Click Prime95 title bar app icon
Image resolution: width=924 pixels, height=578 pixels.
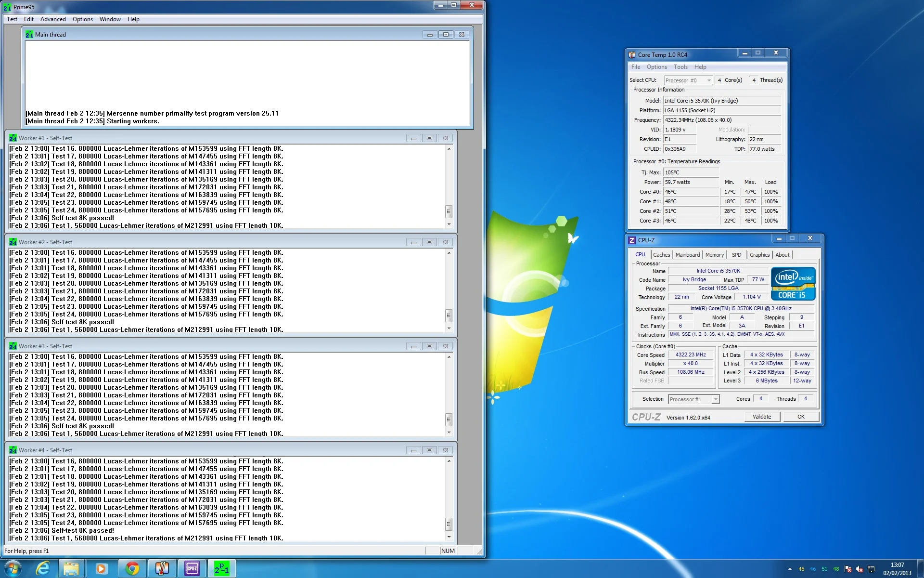coord(7,7)
